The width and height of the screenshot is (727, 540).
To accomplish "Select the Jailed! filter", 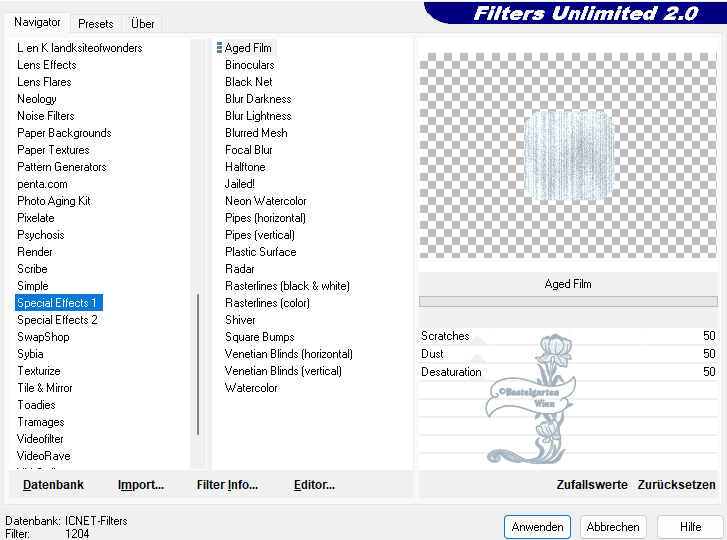I will tap(240, 184).
